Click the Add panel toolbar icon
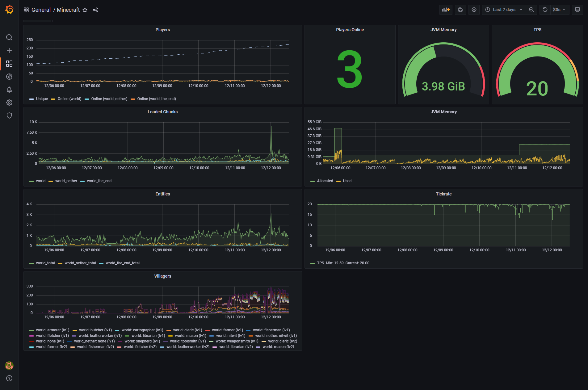The image size is (588, 390). click(x=446, y=10)
